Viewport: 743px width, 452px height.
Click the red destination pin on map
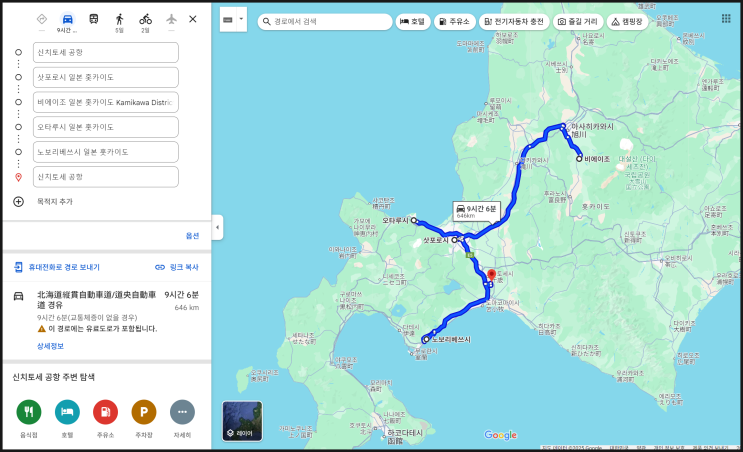[491, 274]
